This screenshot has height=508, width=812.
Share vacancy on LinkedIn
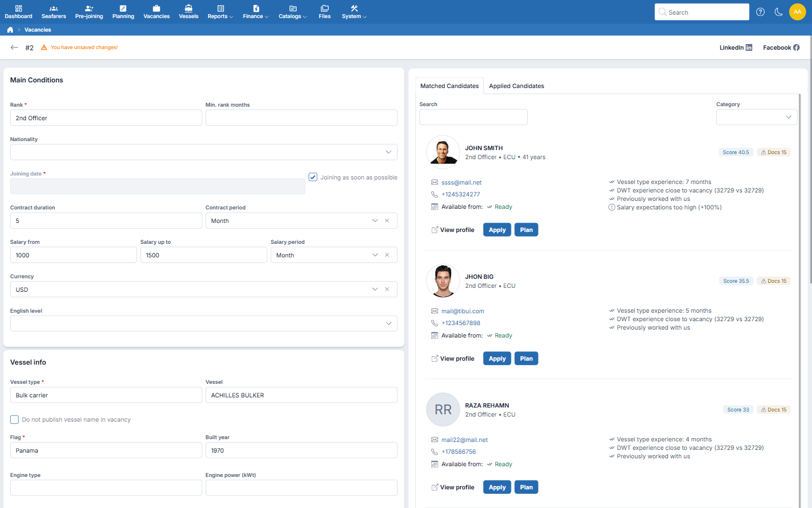(736, 47)
